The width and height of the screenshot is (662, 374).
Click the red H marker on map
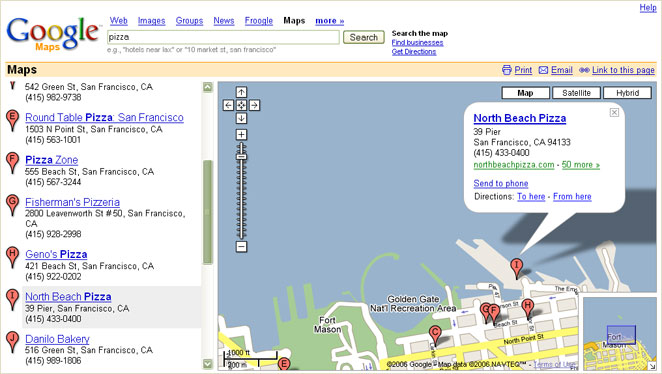(527, 307)
